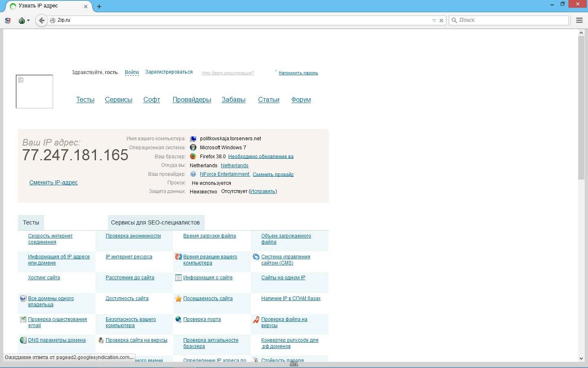588x368 pixels.
Task: Click icon beside Проверка сайта на вирусы
Action: pyautogui.click(x=101, y=340)
